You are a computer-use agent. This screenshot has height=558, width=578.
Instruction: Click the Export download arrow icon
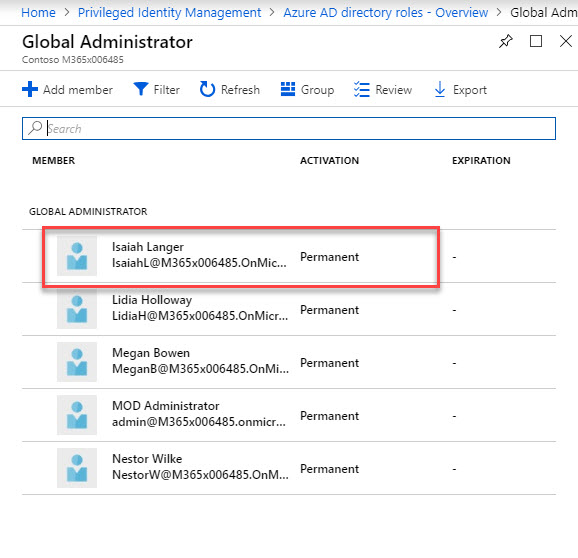click(x=440, y=89)
